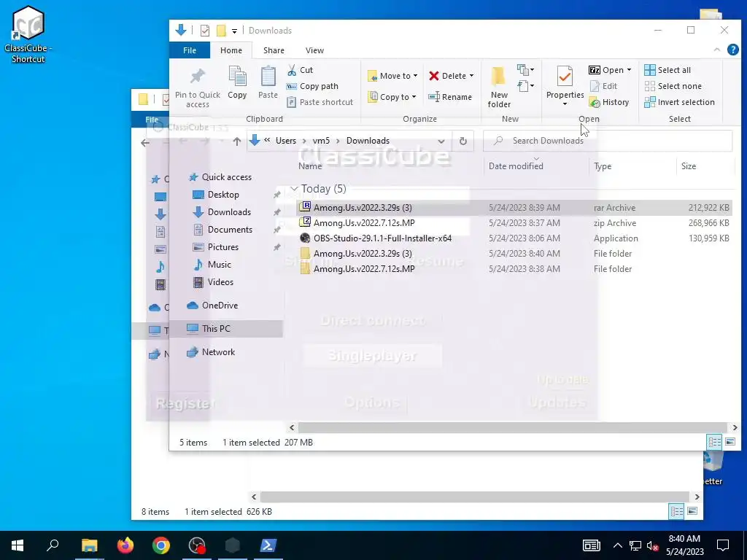Open taskbar search magnifier
Image resolution: width=747 pixels, height=560 pixels.
(53, 545)
